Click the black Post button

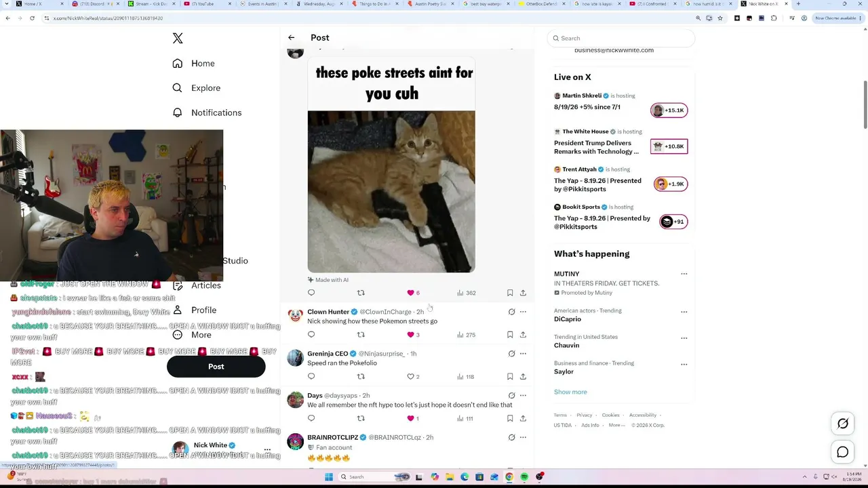pos(216,367)
